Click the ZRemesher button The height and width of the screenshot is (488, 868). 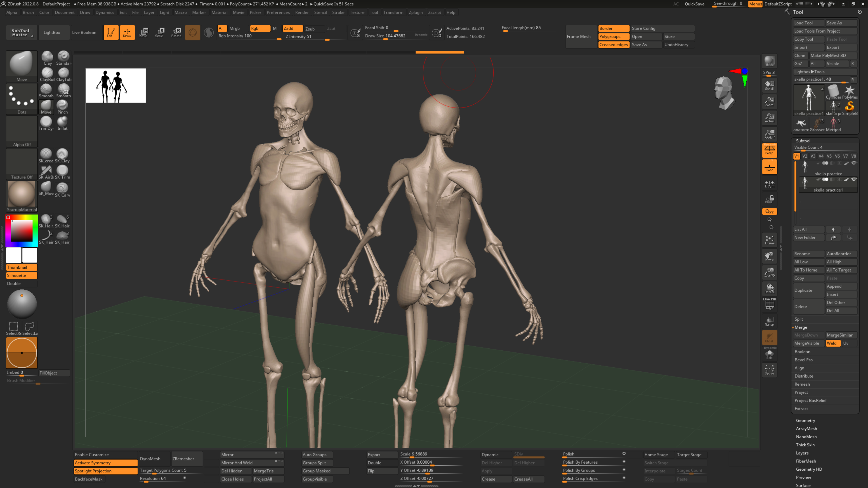[187, 459]
